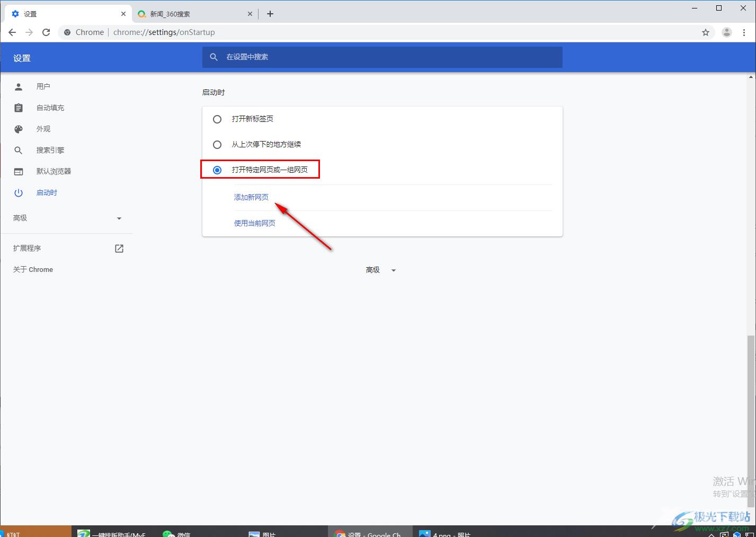The image size is (756, 537).
Task: Click the external link icon beside 扩展程序
Action: 119,248
